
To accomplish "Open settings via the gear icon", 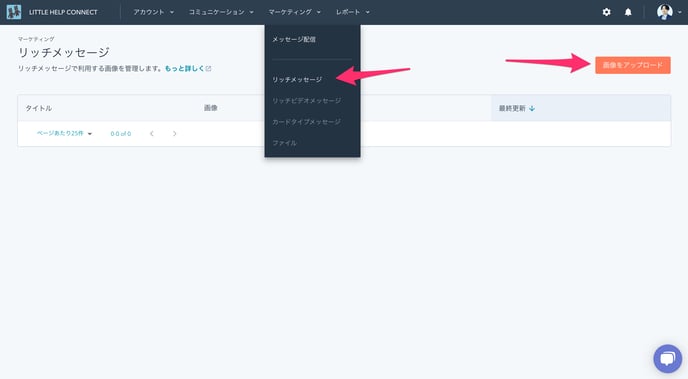I will pos(606,12).
